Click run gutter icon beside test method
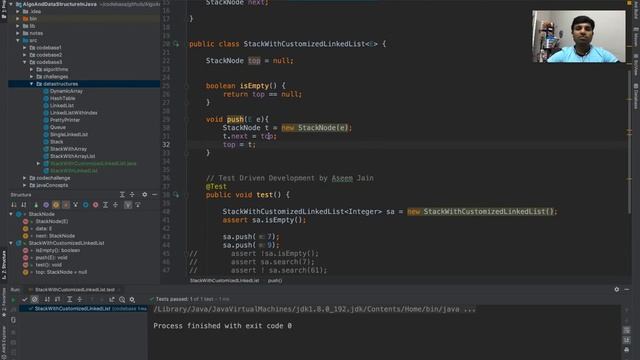 coord(176,195)
